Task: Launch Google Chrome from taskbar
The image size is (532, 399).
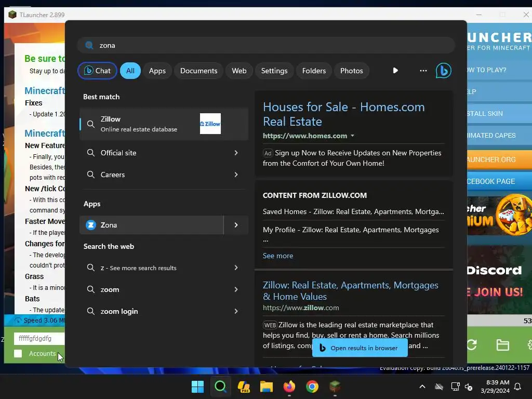Action: 312,387
